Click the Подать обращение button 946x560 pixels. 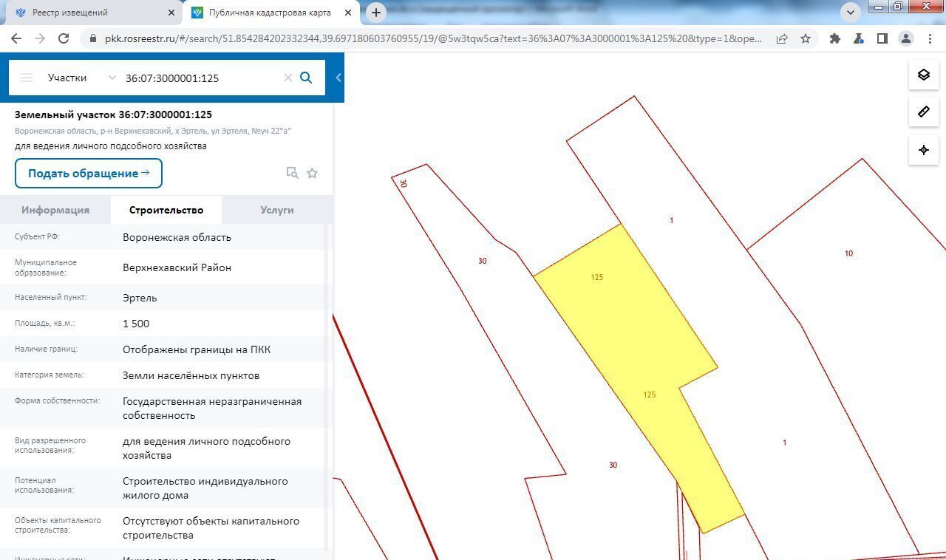coord(88,173)
